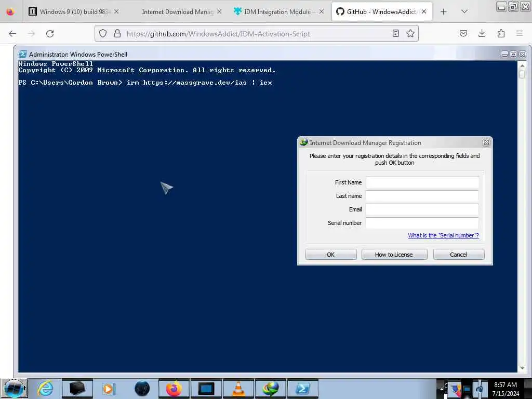Click the Firefox logo in the tab bar
This screenshot has height=399, width=532.
10,12
